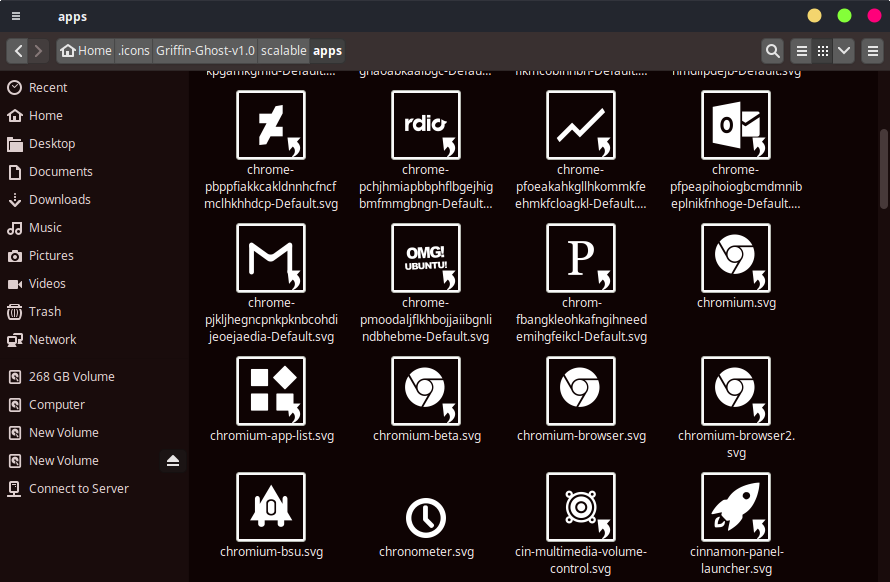Switch to icon grid view
This screenshot has height=582, width=890.
[822, 51]
